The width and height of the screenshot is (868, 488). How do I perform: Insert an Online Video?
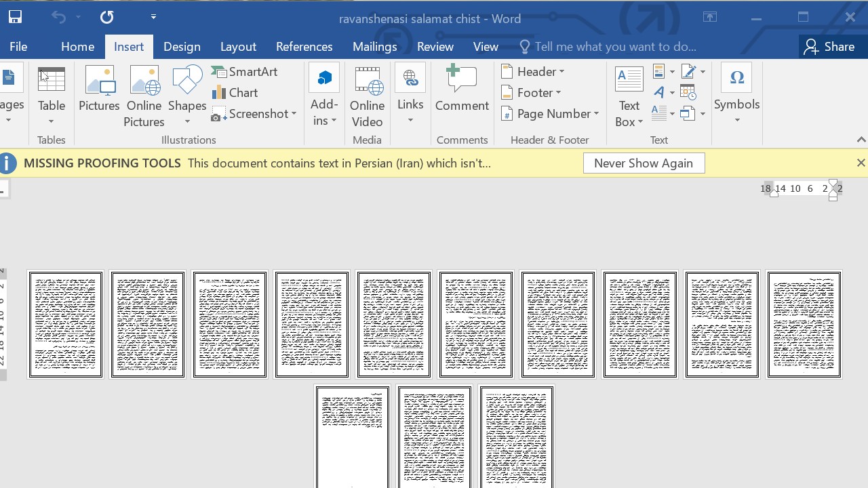coord(367,96)
